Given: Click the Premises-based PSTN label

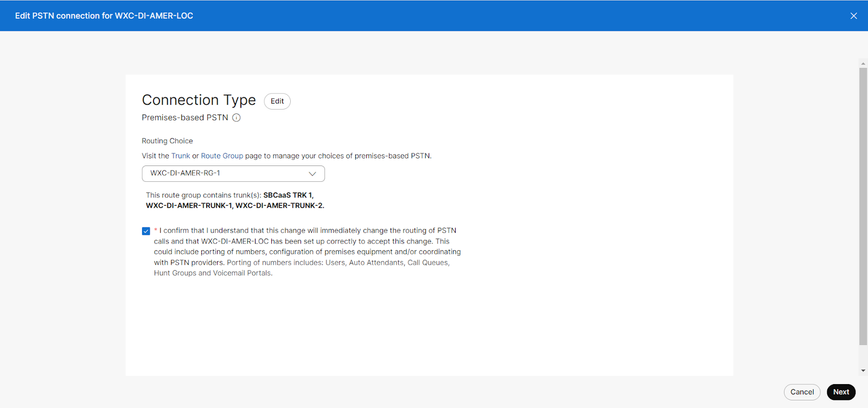Looking at the screenshot, I should click(x=185, y=118).
